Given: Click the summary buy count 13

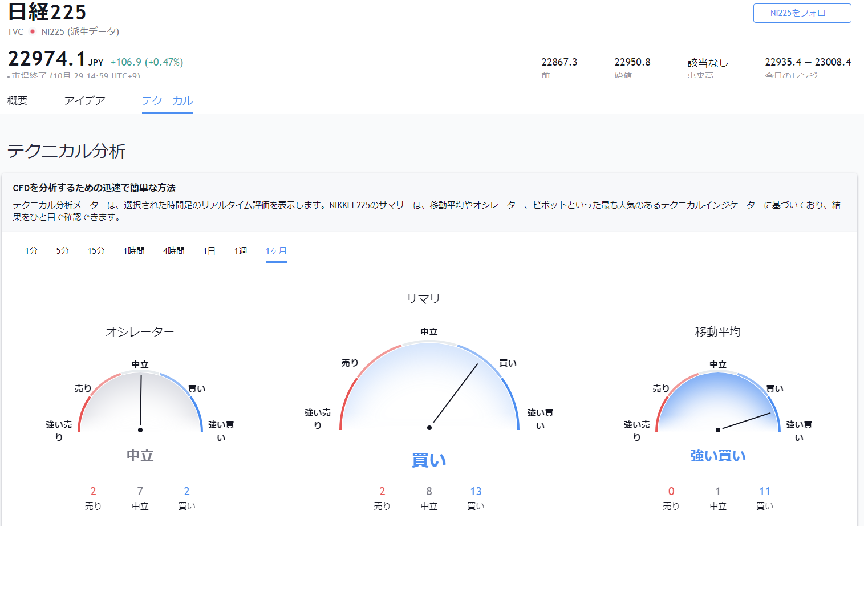Looking at the screenshot, I should click(476, 491).
